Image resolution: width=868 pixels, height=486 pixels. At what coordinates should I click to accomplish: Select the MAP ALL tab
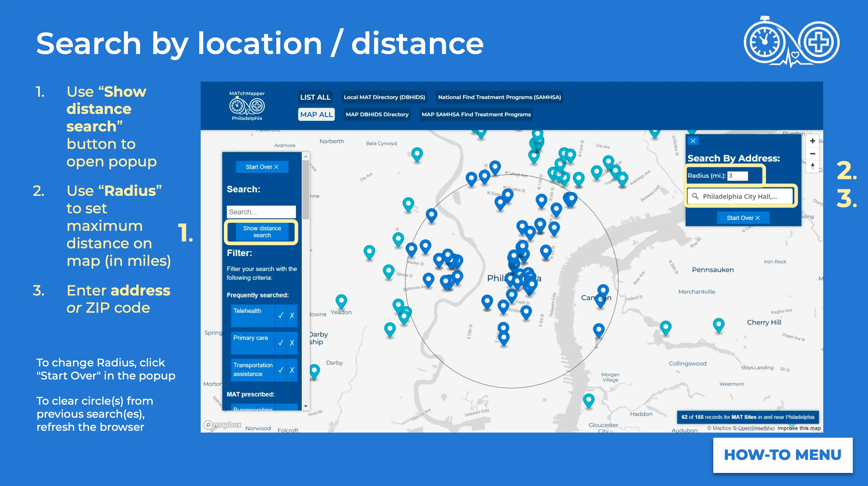pos(316,114)
